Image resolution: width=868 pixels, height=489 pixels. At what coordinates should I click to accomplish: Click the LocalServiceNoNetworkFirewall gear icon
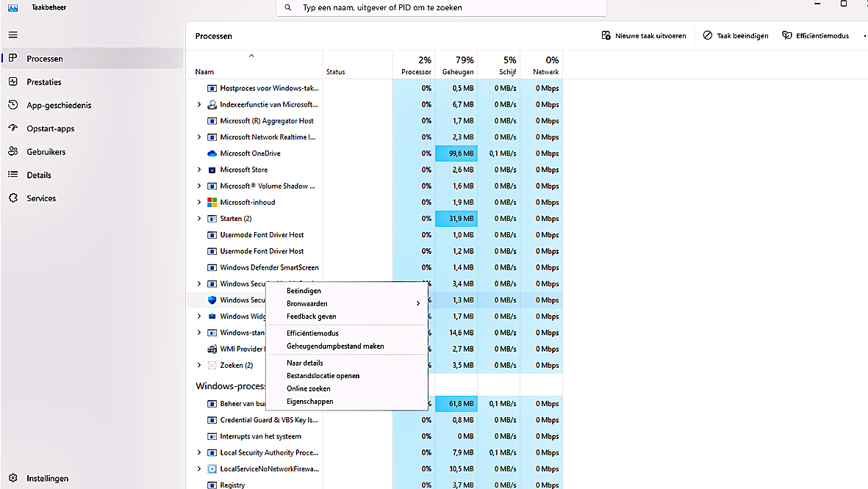(212, 468)
